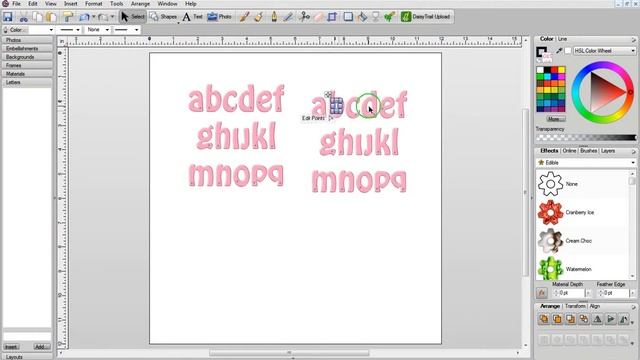Choose the Text tool
The height and width of the screenshot is (360, 640).
tap(193, 17)
